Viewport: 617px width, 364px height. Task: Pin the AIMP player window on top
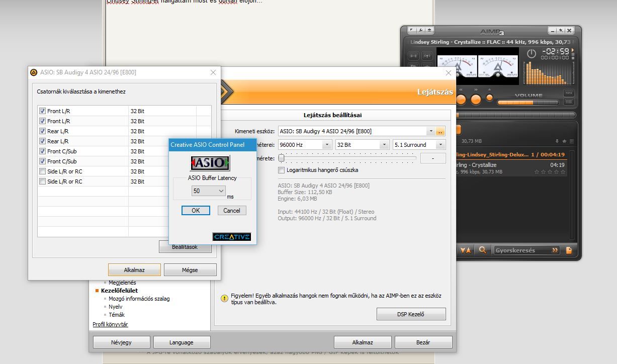coord(561,31)
